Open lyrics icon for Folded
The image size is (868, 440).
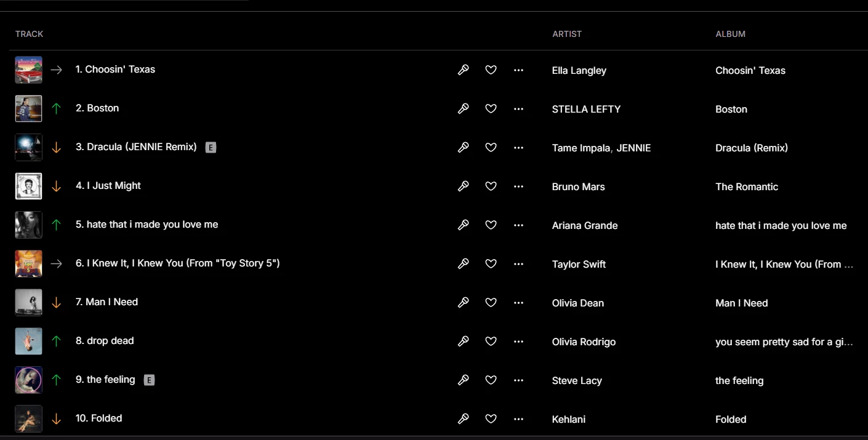click(464, 419)
